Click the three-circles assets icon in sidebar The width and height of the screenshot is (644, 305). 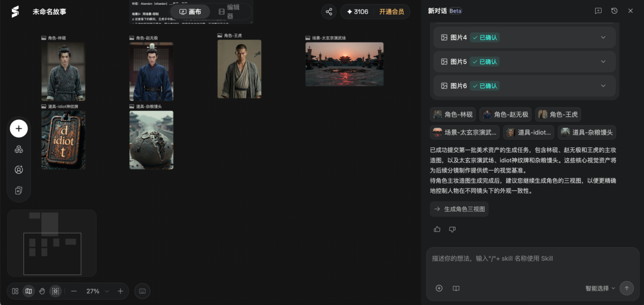pos(19,149)
